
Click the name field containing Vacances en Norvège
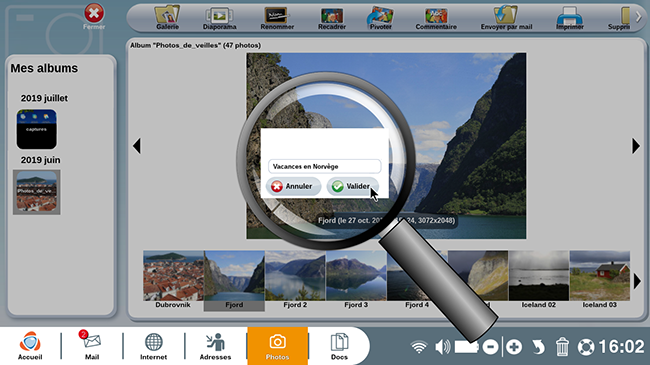324,166
